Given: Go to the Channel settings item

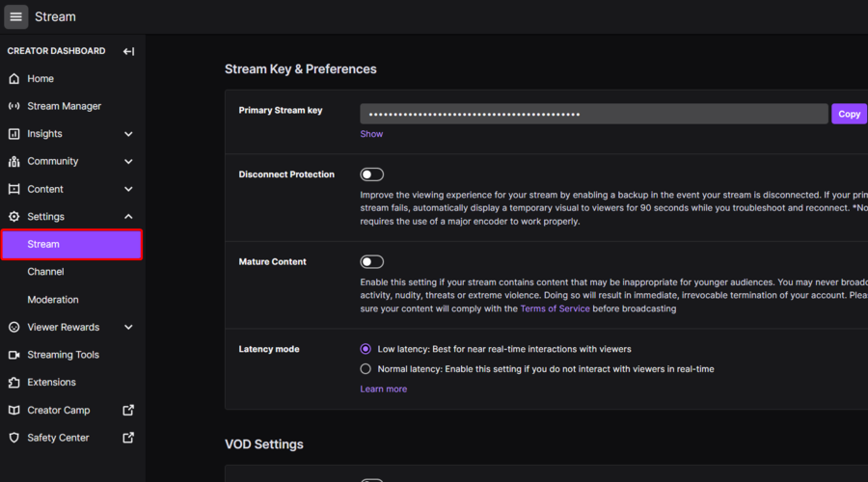Looking at the screenshot, I should click(x=45, y=272).
